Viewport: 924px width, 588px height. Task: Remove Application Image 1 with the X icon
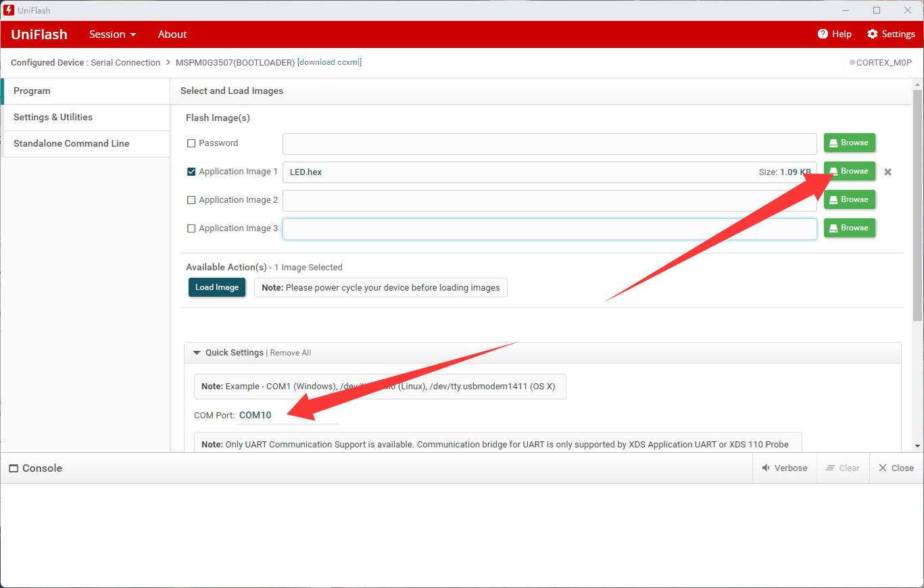pyautogui.click(x=887, y=172)
